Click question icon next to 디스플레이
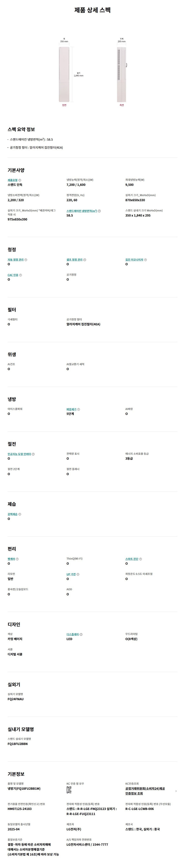The image size is (185, 868). click(81, 635)
